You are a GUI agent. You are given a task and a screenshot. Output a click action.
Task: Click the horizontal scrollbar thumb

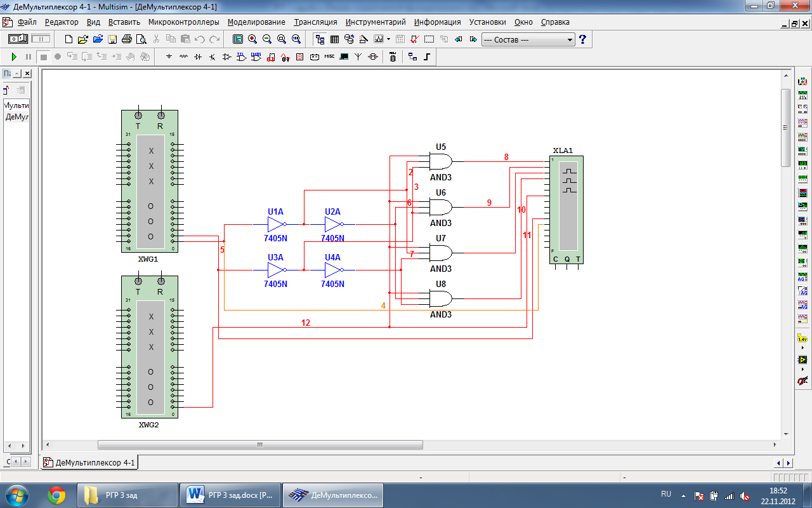(260, 445)
